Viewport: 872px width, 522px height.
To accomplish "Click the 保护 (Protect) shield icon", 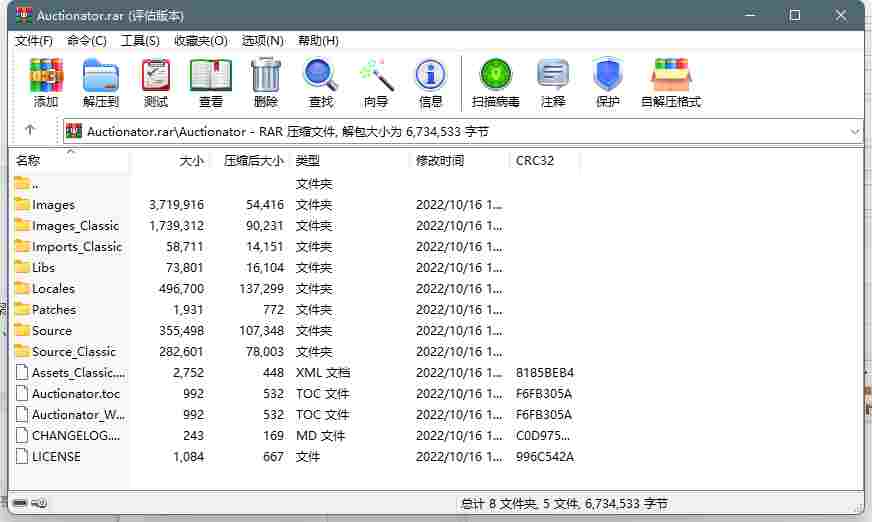I will tap(607, 75).
